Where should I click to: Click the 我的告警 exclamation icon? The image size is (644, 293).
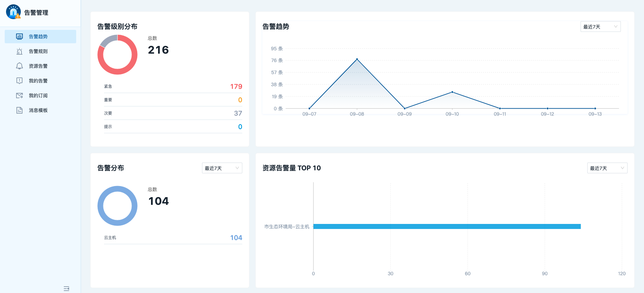coord(19,81)
